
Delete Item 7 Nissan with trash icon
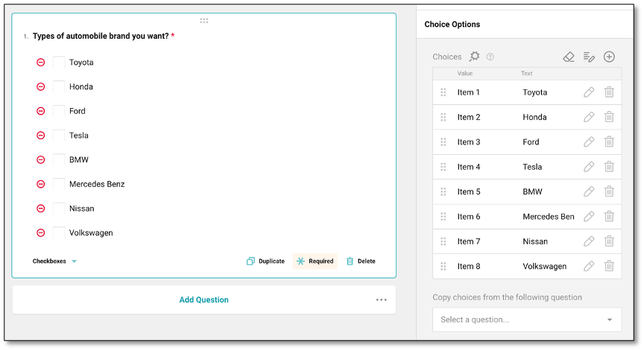[609, 241]
